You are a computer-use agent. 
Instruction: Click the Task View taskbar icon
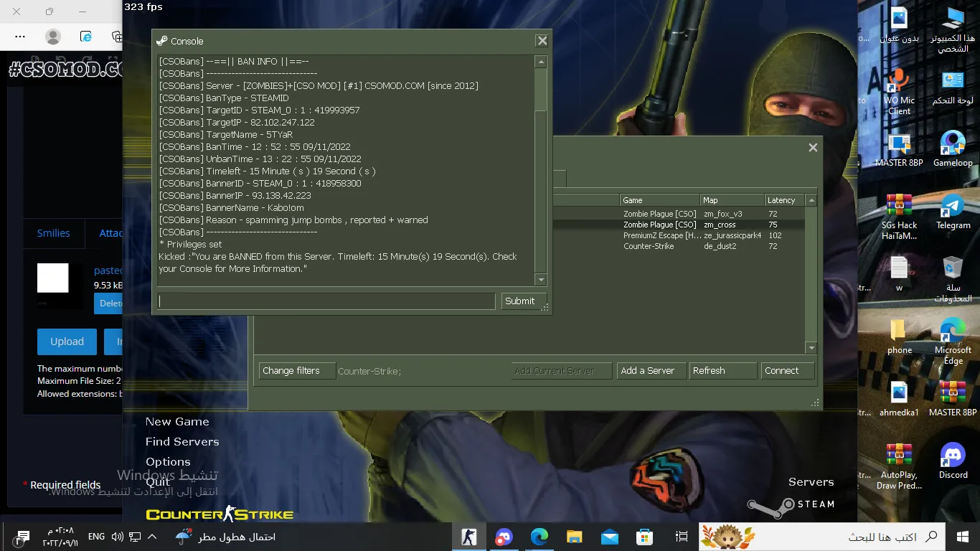tap(682, 537)
